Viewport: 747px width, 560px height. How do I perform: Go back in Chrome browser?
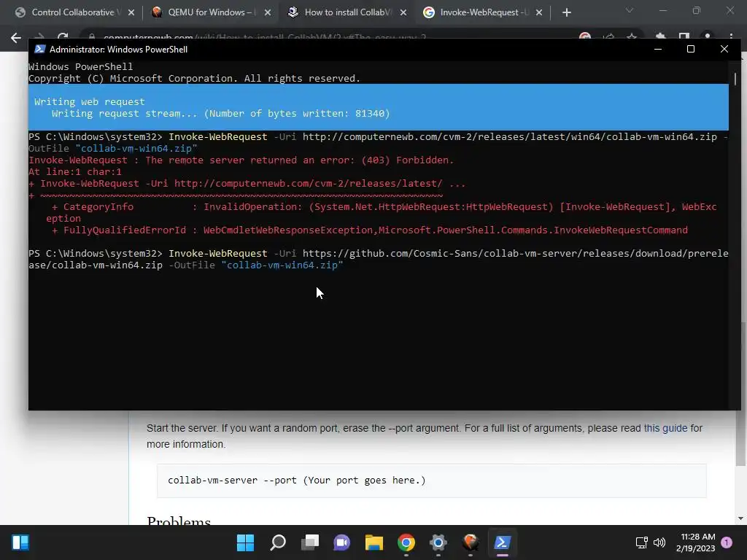point(16,37)
